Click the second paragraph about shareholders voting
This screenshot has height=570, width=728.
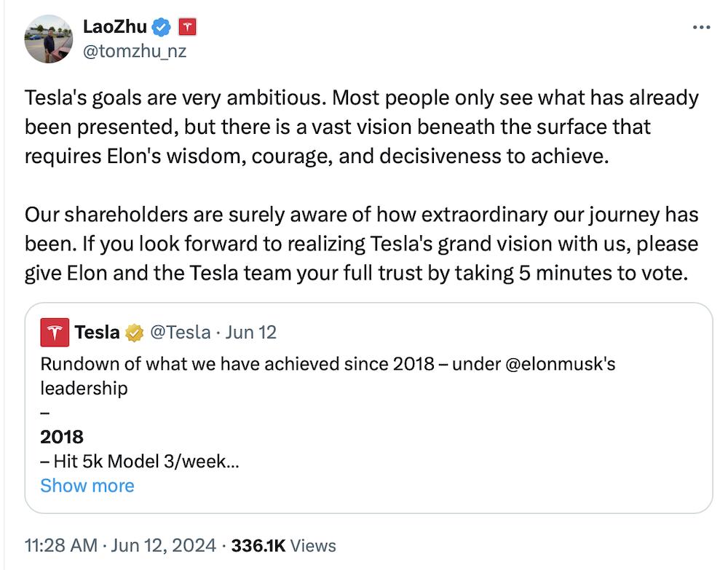(361, 243)
